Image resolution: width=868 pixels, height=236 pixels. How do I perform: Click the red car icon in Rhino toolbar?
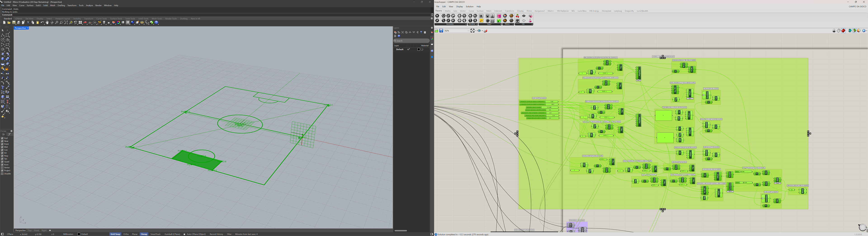point(85,23)
